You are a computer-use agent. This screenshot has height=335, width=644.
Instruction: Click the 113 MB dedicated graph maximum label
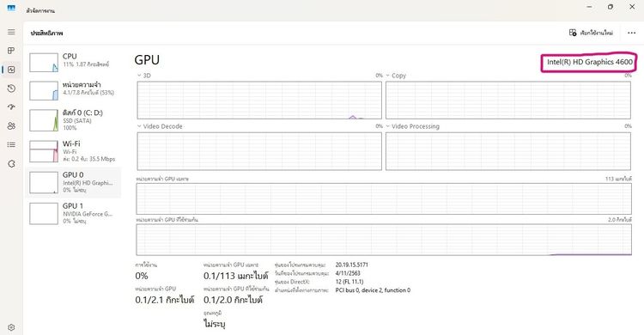[x=618, y=180]
